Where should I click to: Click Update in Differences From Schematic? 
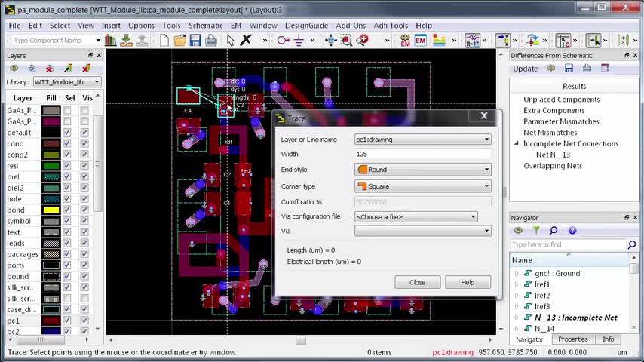(x=525, y=69)
